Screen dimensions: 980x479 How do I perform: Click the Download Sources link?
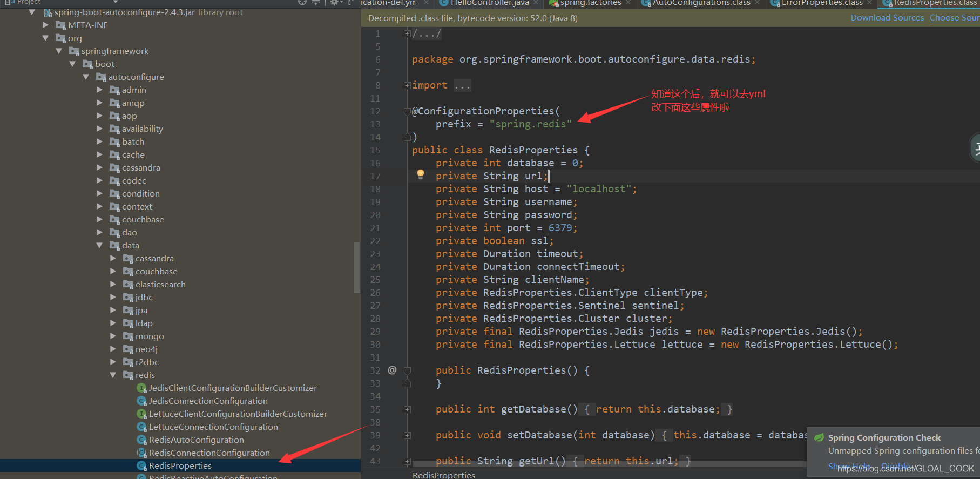click(888, 18)
